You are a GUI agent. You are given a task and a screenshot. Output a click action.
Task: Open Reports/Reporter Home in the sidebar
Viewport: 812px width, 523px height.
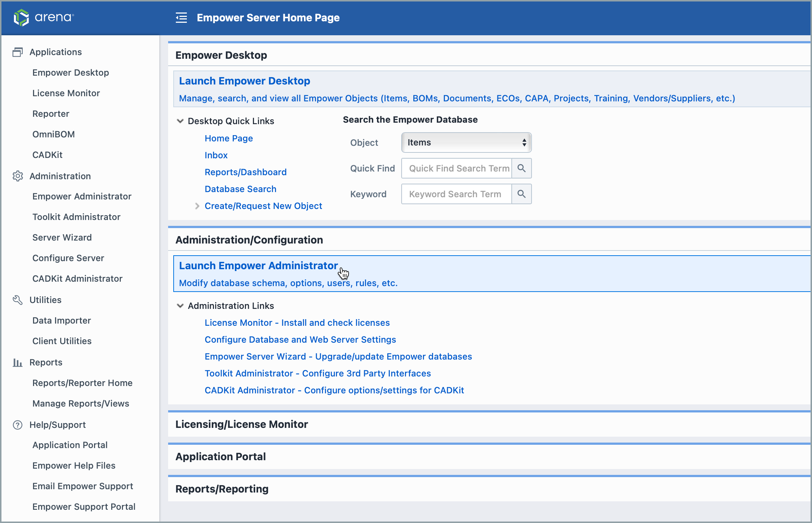pyautogui.click(x=83, y=383)
